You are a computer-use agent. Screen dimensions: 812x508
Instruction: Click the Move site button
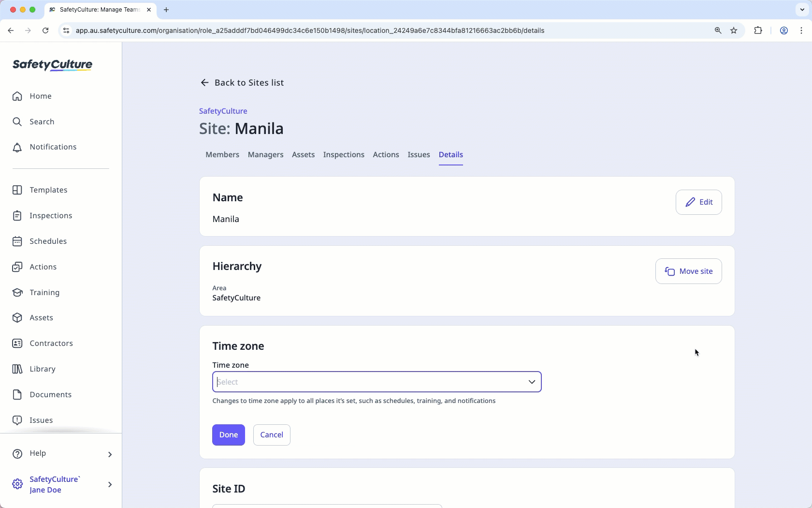coord(689,271)
